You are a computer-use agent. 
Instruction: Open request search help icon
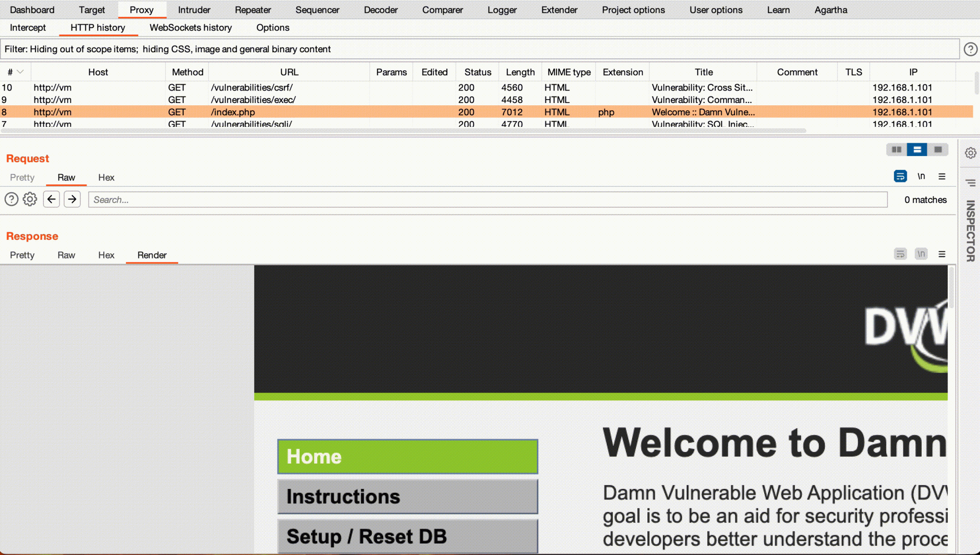[11, 199]
